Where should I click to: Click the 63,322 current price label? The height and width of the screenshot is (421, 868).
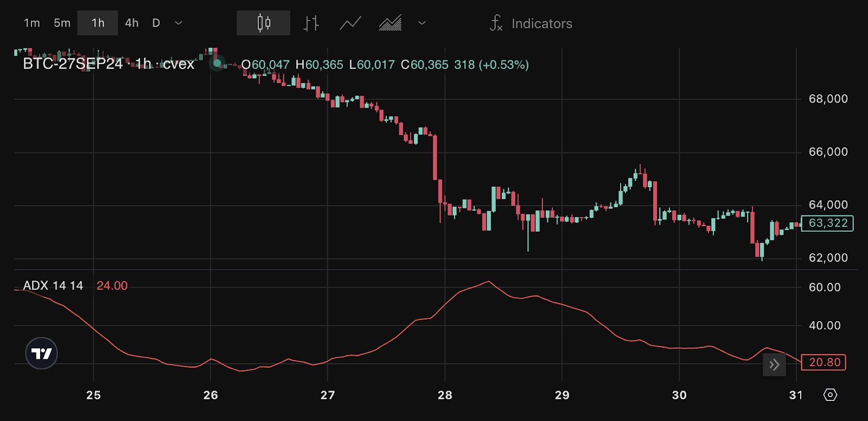tap(827, 223)
